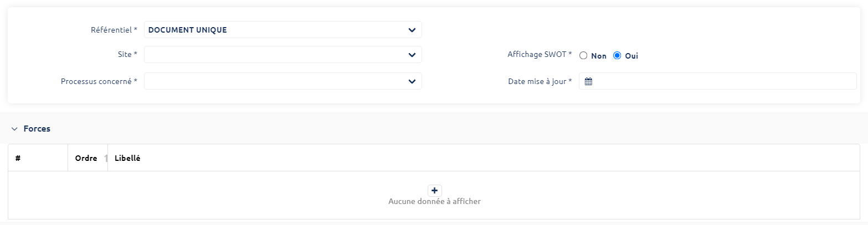Click the plus icon to add a Forces row

pos(435,191)
